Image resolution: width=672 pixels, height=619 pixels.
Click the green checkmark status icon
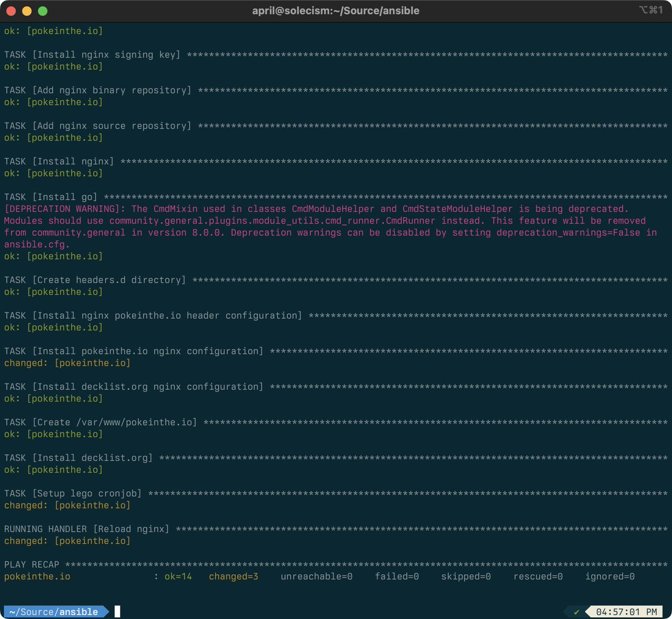(576, 611)
